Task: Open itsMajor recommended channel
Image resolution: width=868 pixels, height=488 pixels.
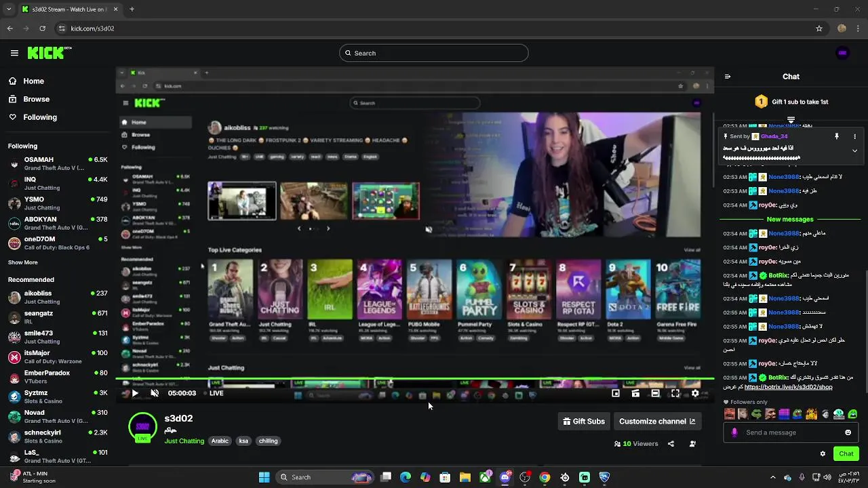Action: coord(58,357)
